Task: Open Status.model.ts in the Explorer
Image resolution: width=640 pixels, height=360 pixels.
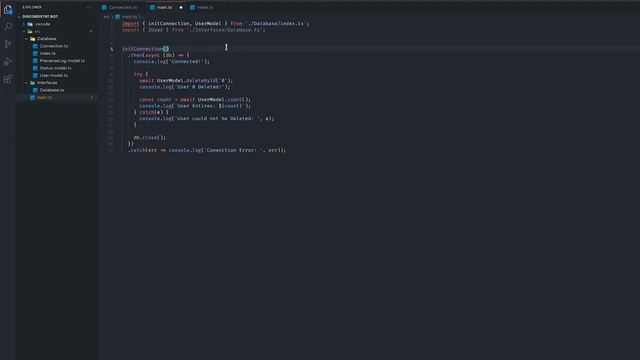Action: (x=56, y=68)
